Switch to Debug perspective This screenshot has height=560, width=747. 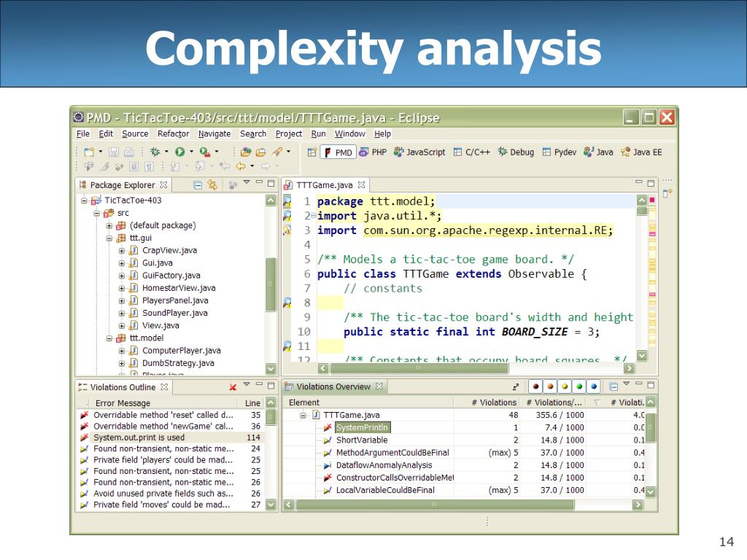pyautogui.click(x=516, y=152)
